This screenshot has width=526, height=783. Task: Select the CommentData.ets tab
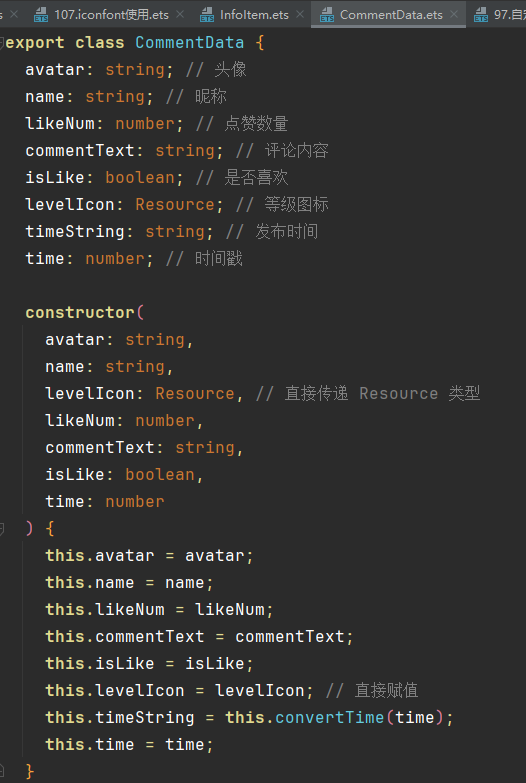(391, 15)
